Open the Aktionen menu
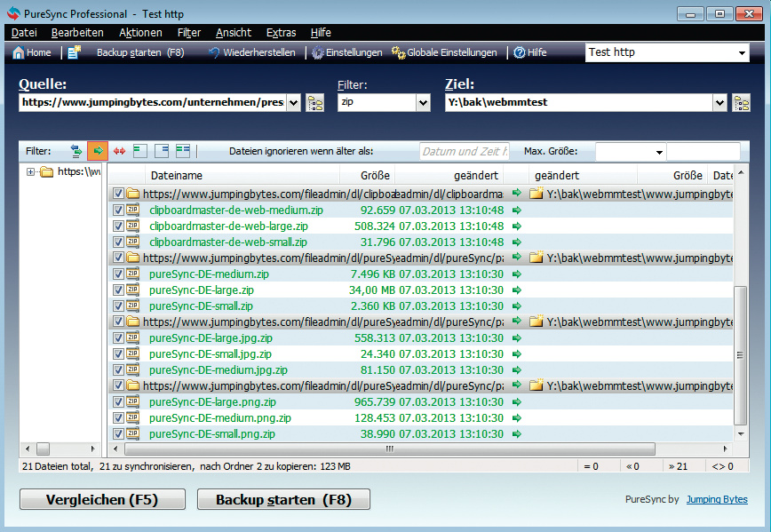 tap(140, 33)
